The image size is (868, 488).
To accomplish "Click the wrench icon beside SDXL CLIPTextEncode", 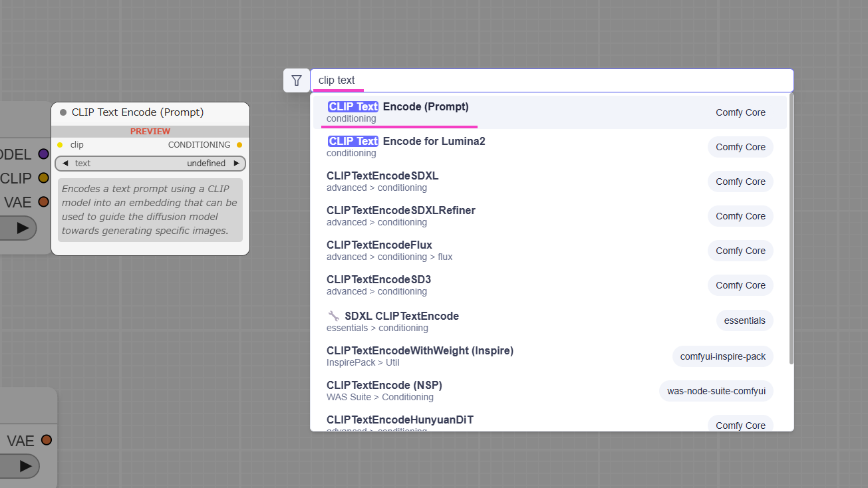I will (334, 316).
